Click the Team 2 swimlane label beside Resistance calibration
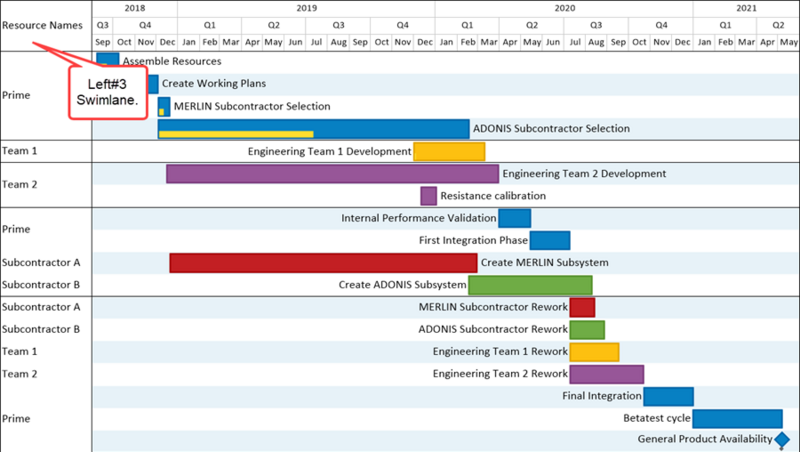 [x=19, y=185]
